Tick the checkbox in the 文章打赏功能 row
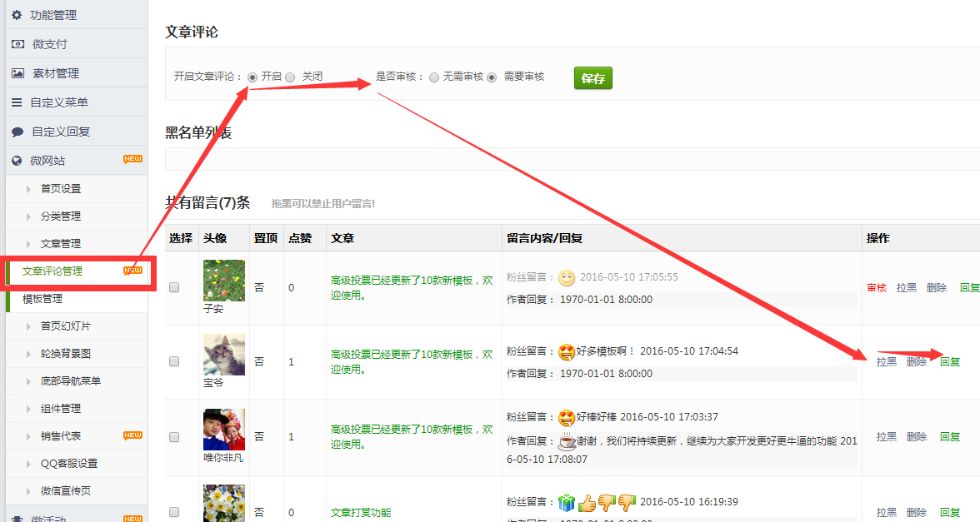 174,512
